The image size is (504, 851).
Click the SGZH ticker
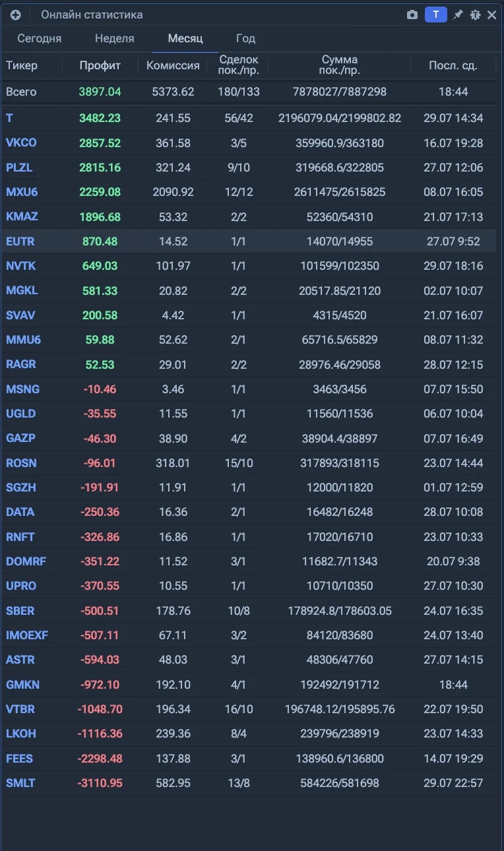pos(21,488)
